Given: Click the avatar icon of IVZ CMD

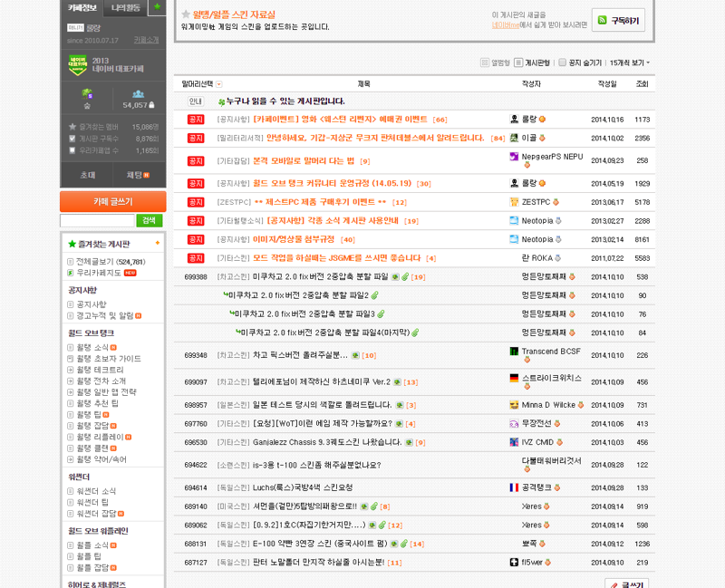Looking at the screenshot, I should point(514,442).
